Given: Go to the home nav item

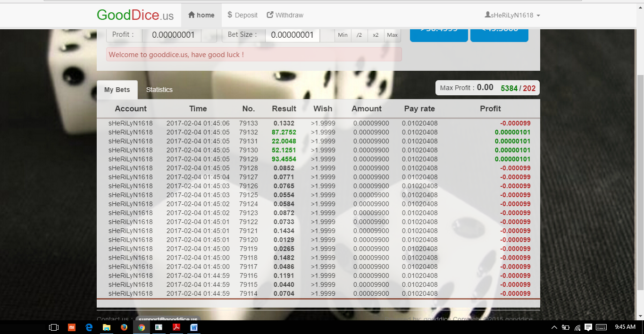Looking at the screenshot, I should pyautogui.click(x=201, y=15).
